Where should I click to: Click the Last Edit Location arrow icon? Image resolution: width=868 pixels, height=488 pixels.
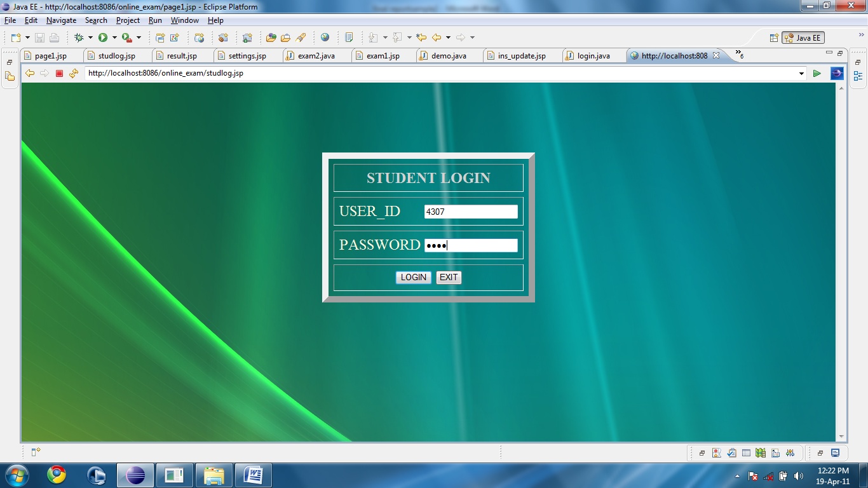coord(421,37)
